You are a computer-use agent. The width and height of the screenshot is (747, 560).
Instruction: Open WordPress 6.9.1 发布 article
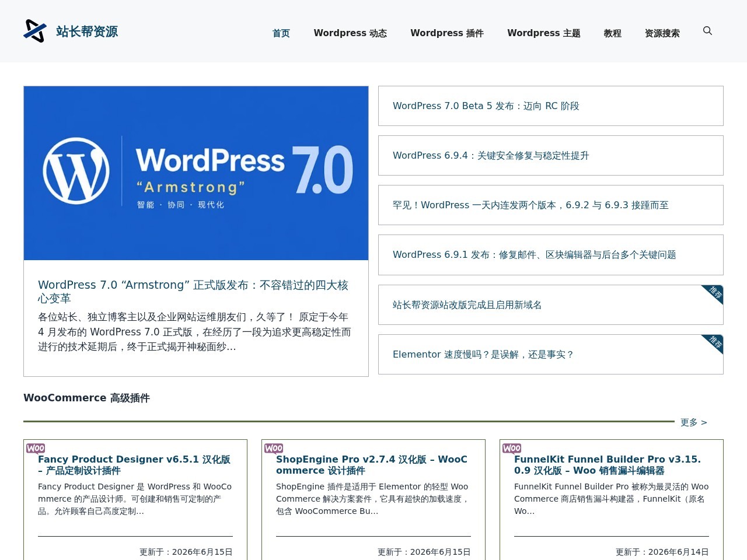[535, 255]
